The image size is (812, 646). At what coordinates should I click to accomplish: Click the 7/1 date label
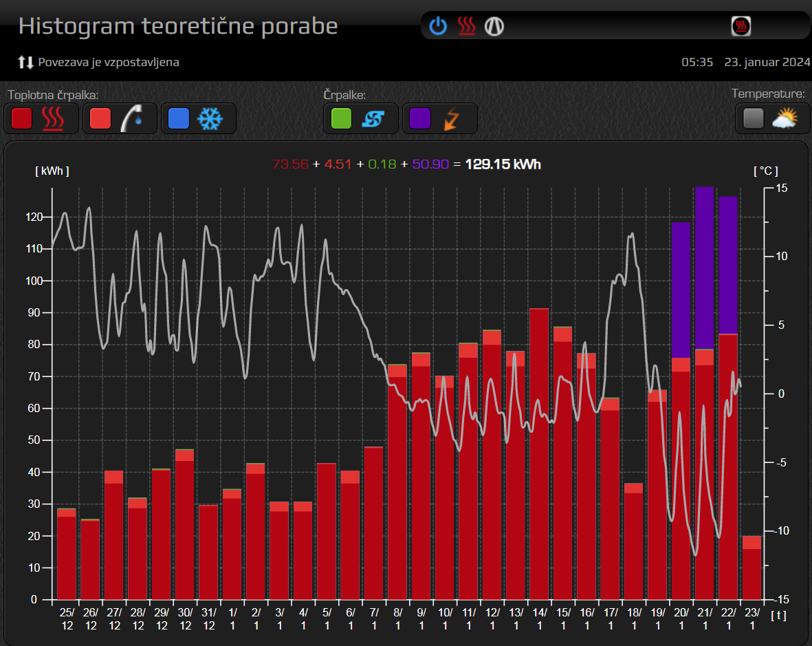375,619
